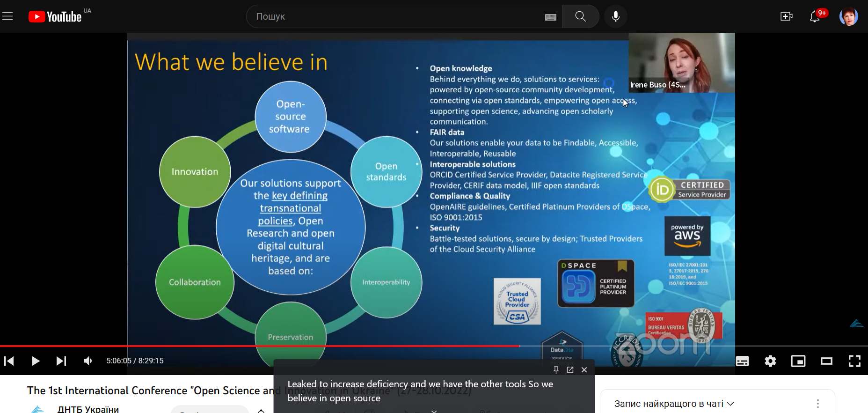The width and height of the screenshot is (868, 413).
Task: Open the notifications bell
Action: click(x=815, y=16)
